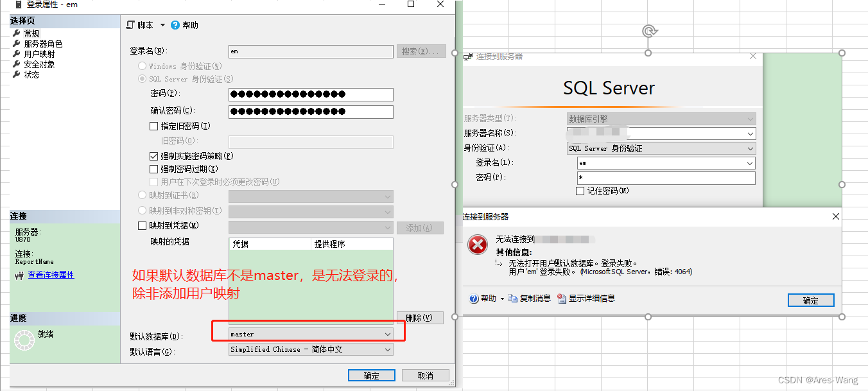The width and height of the screenshot is (868, 391).
Task: Open the 常规 page in login properties
Action: pyautogui.click(x=31, y=33)
